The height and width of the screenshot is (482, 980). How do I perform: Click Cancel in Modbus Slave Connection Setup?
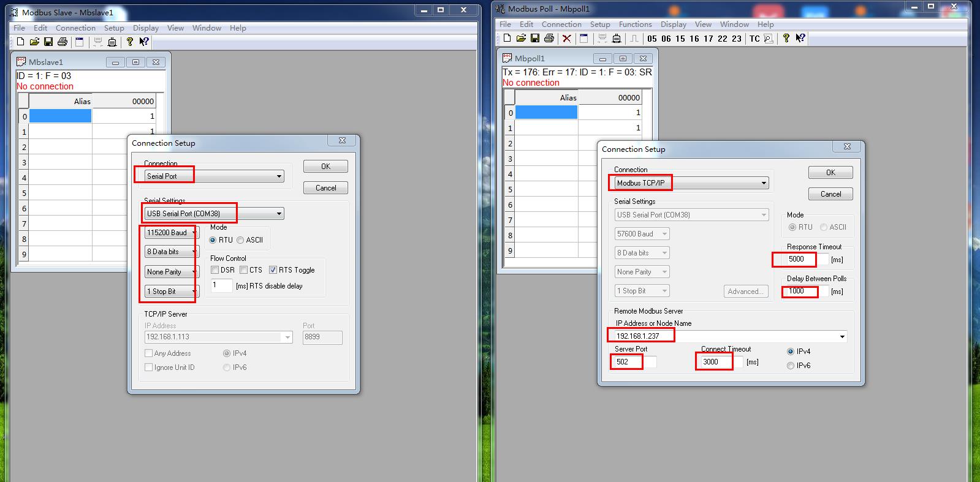coord(325,188)
